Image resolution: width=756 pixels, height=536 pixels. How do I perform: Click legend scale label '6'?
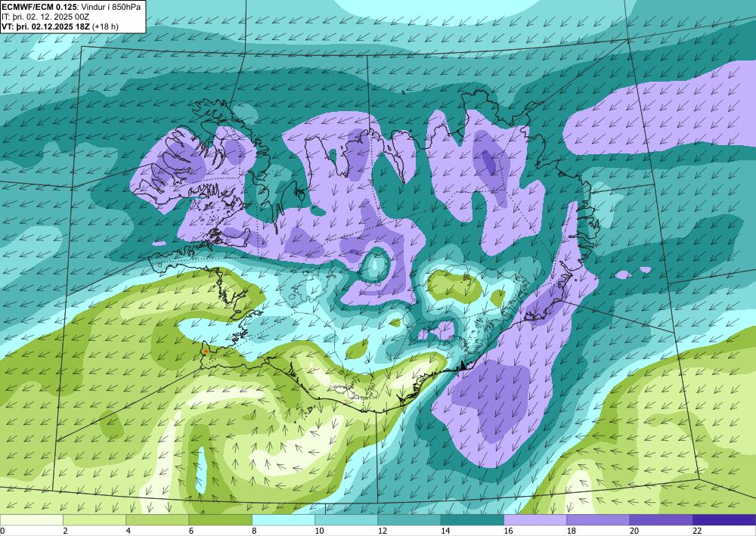coord(191,531)
